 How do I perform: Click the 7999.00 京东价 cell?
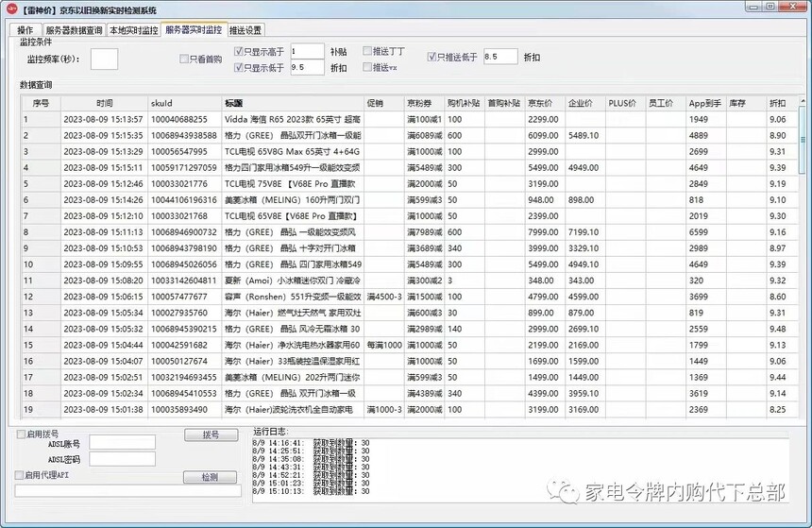click(543, 231)
